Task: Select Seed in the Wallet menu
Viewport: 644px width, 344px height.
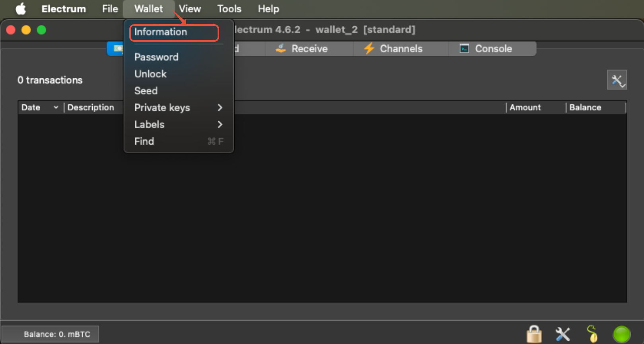Action: click(179, 91)
